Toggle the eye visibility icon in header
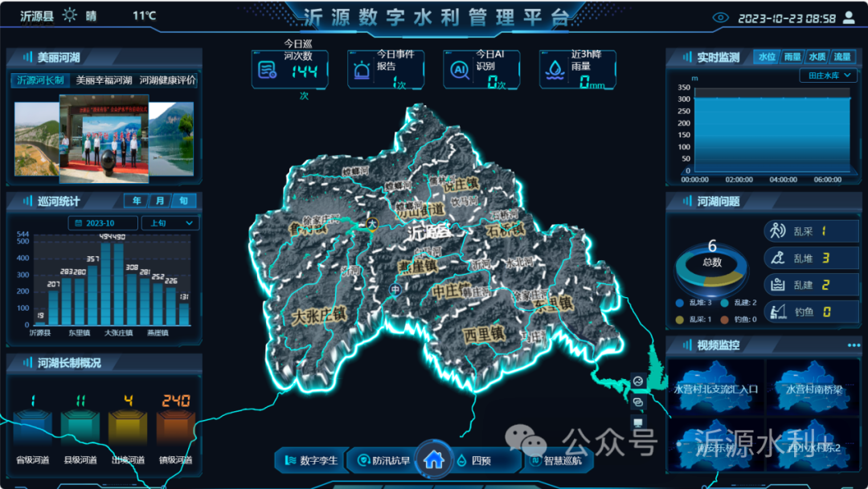This screenshot has height=489, width=868. pos(720,18)
